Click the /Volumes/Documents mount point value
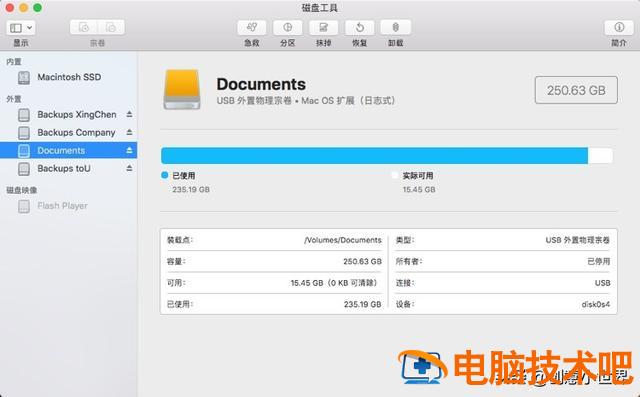The height and width of the screenshot is (397, 640). [343, 240]
